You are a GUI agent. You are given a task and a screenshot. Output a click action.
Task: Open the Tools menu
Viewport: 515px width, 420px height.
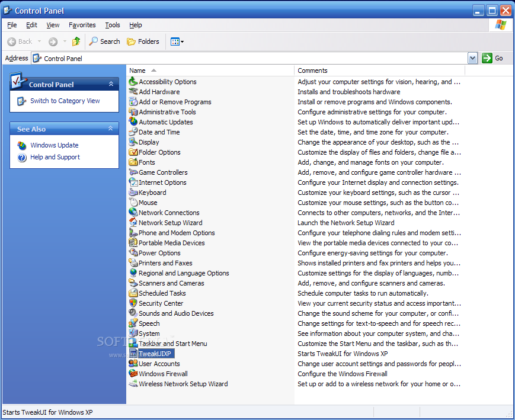[113, 25]
